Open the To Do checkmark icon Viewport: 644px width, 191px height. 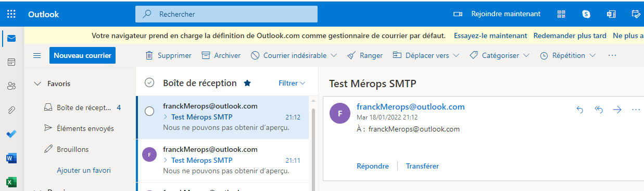click(11, 134)
